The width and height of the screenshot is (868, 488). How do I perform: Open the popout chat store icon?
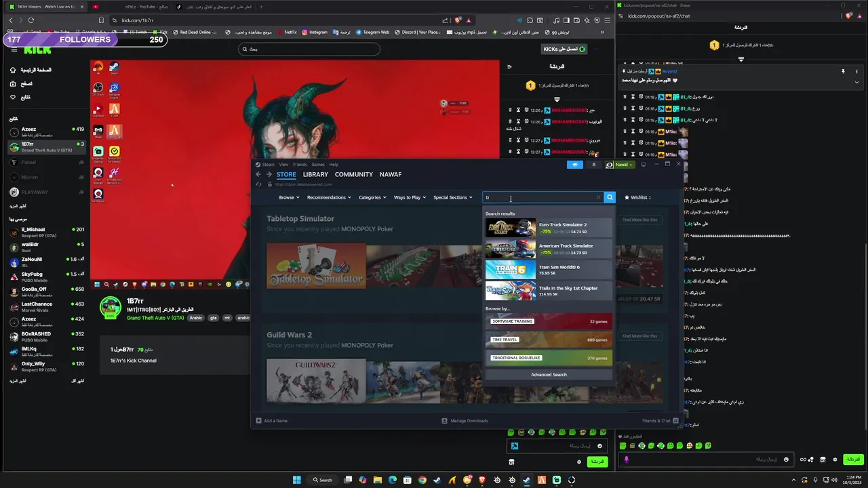822,460
